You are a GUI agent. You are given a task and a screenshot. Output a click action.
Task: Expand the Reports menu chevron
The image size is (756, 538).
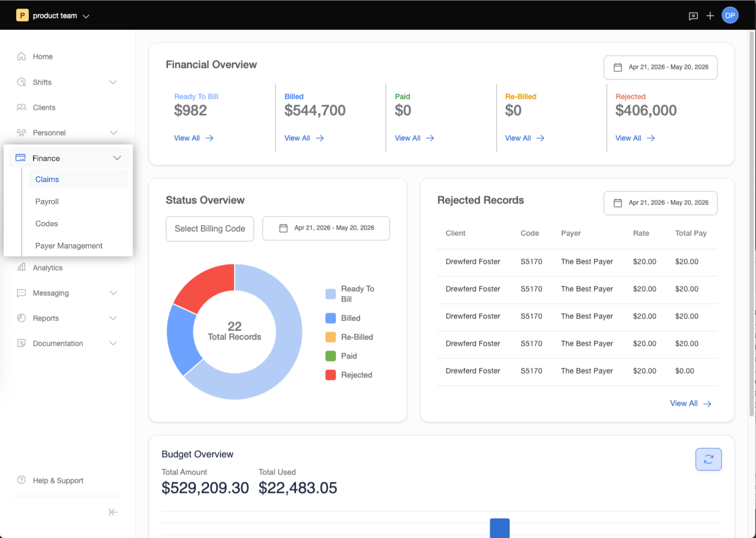[113, 318]
